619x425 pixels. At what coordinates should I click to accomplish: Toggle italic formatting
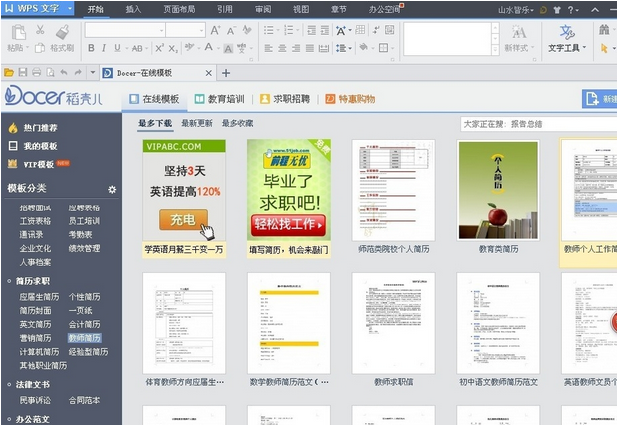(104, 48)
